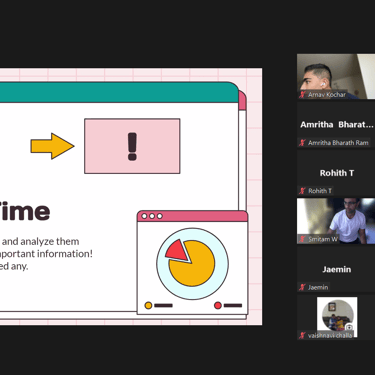Viewport: 375px width, 375px height.
Task: Click muted mic icon beside vaishnavi challa
Action: pos(302,335)
